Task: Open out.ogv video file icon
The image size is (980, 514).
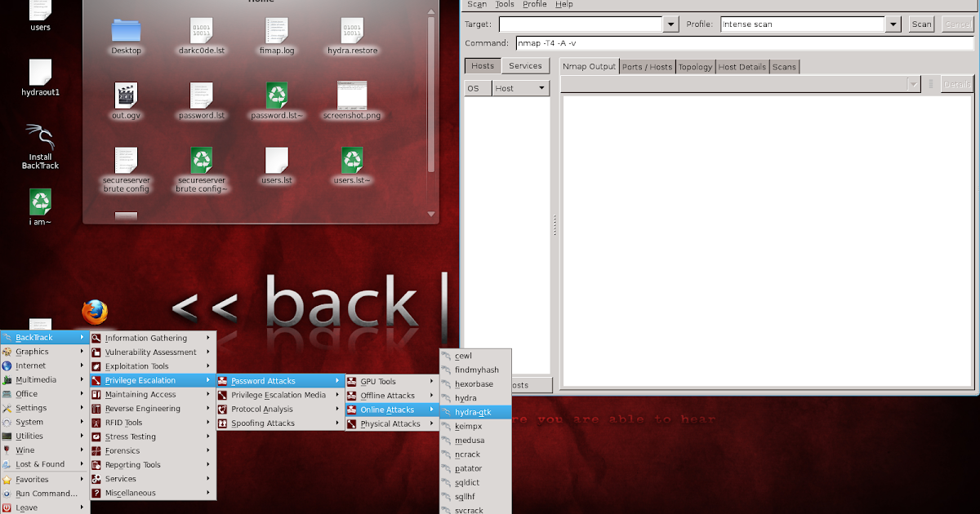Action: (126, 95)
